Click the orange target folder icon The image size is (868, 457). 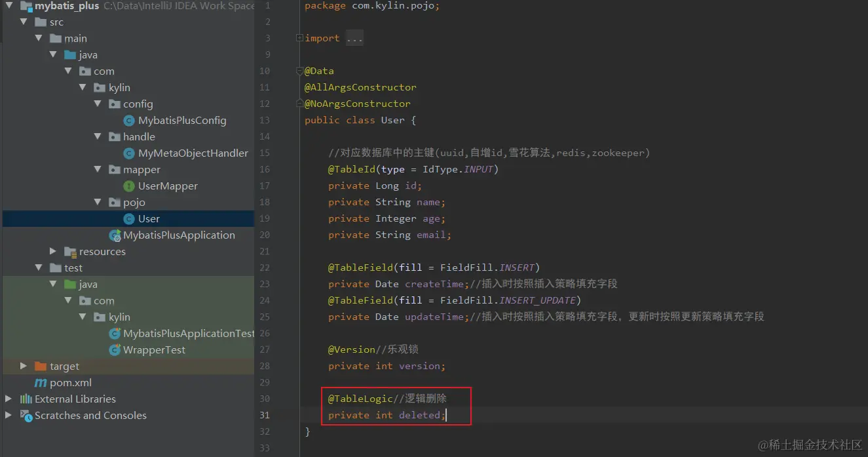(x=41, y=366)
